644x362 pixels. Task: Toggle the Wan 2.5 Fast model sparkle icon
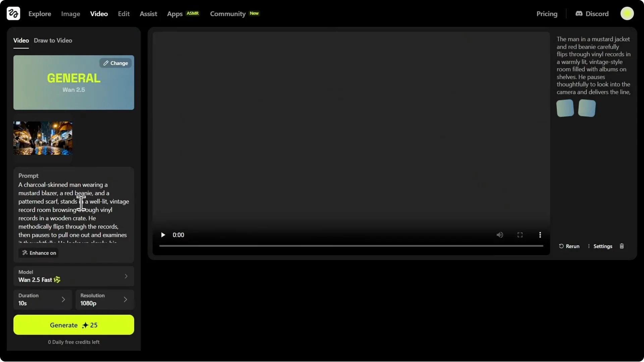(57, 280)
